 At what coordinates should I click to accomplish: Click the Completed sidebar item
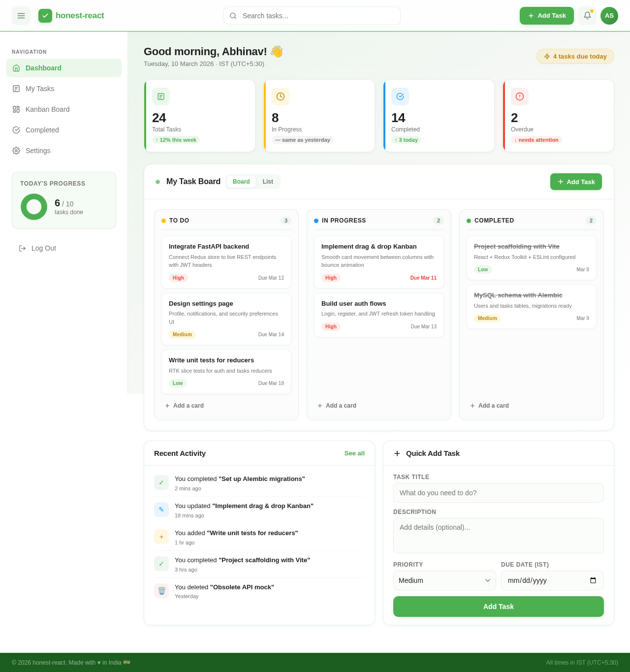(x=16, y=130)
